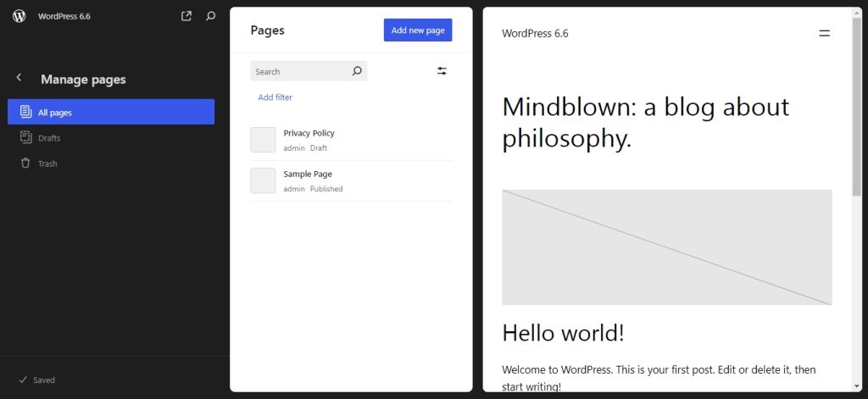Click the Manage pages heading
Screen dimensions: 868x399
tap(83, 79)
